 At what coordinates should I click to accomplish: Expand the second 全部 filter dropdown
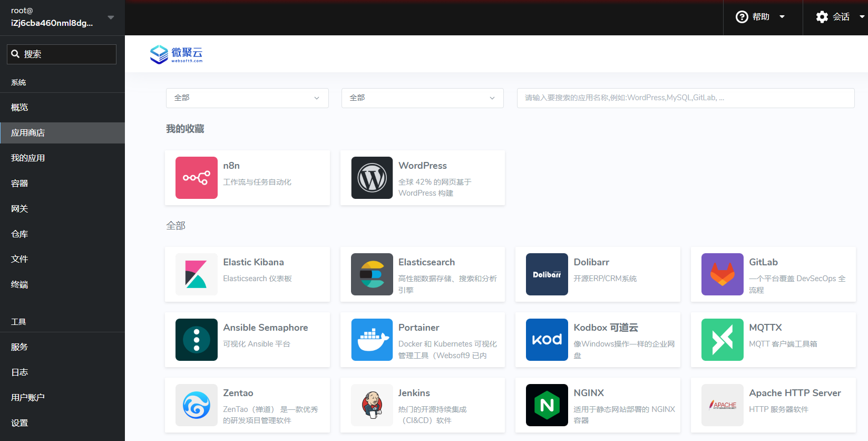(422, 98)
